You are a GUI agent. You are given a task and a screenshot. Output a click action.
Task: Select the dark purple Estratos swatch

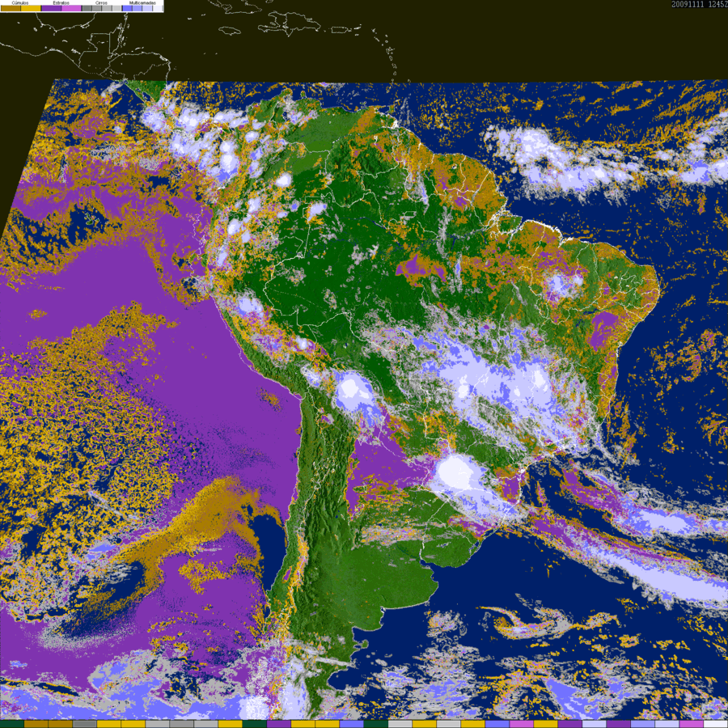(x=51, y=8)
